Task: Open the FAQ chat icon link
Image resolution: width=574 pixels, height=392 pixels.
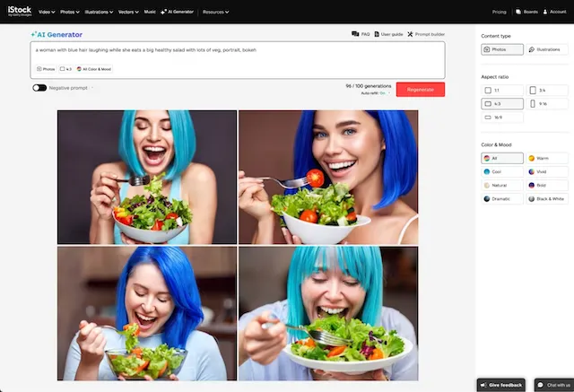Action: coord(361,34)
